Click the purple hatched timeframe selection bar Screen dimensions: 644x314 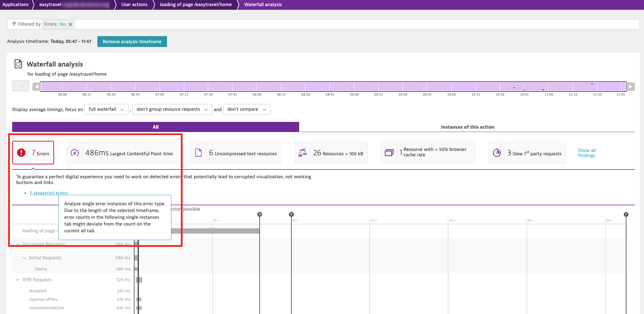click(x=334, y=86)
